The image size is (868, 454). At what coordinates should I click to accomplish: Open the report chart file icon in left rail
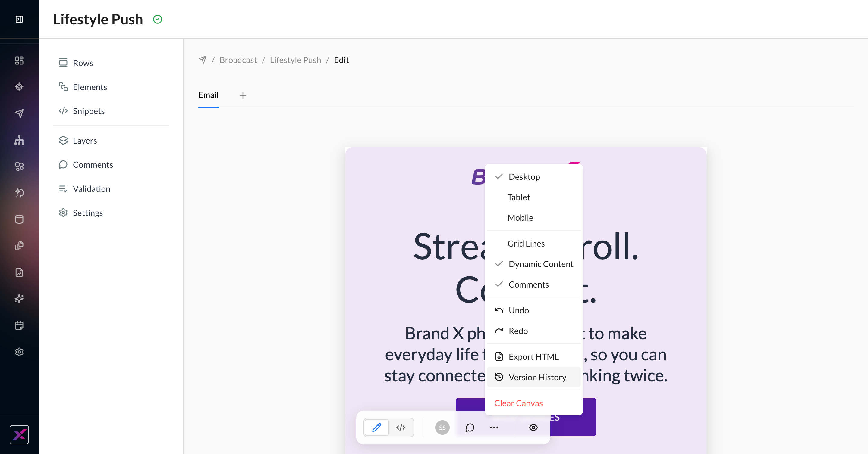tap(19, 272)
